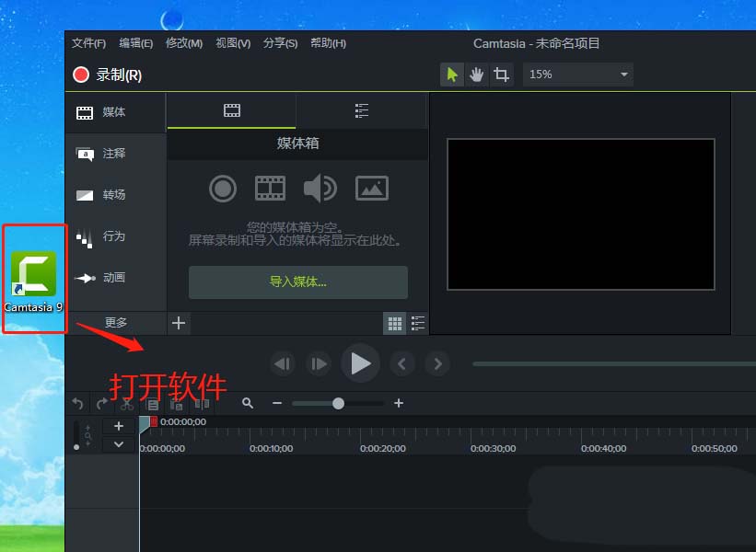Click the timeline zoom magnifier icon

pos(248,404)
